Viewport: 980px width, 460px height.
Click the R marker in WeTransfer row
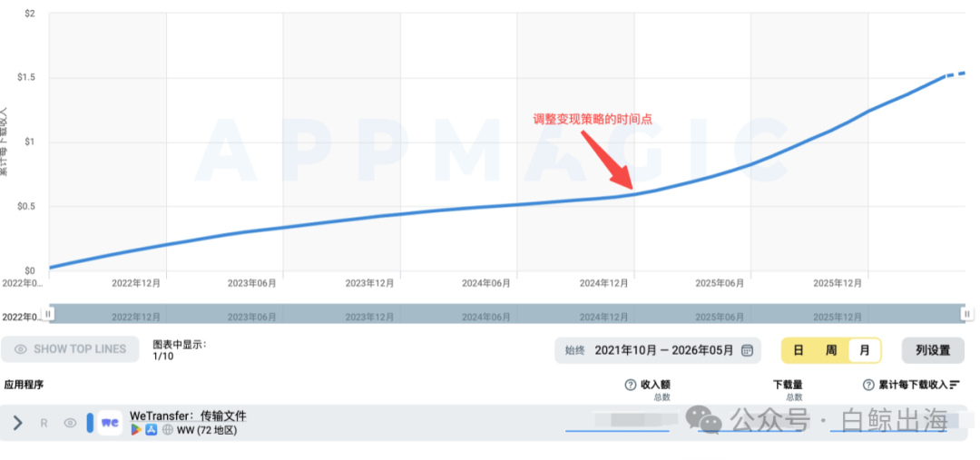(x=44, y=423)
